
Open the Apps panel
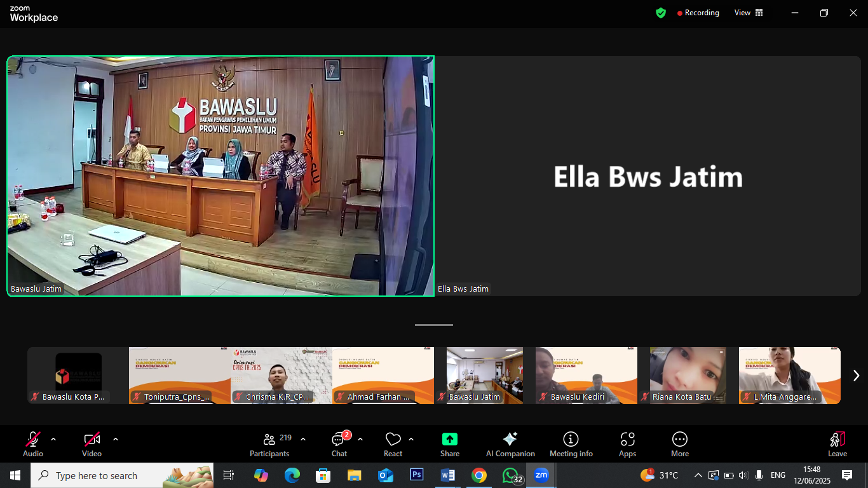tap(628, 444)
